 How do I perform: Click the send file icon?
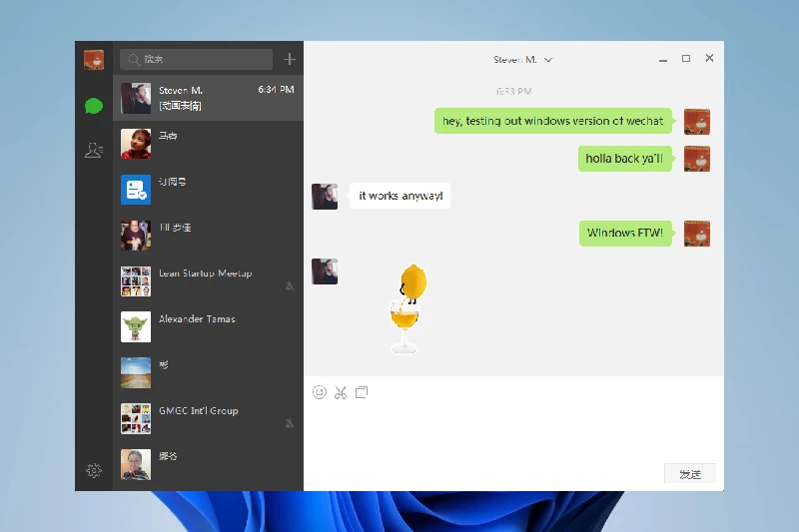[362, 392]
